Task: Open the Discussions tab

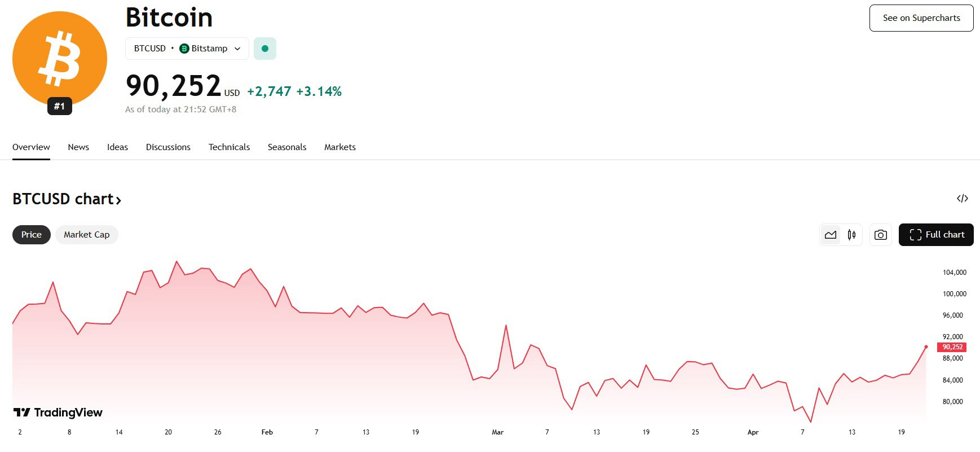Action: [x=168, y=147]
